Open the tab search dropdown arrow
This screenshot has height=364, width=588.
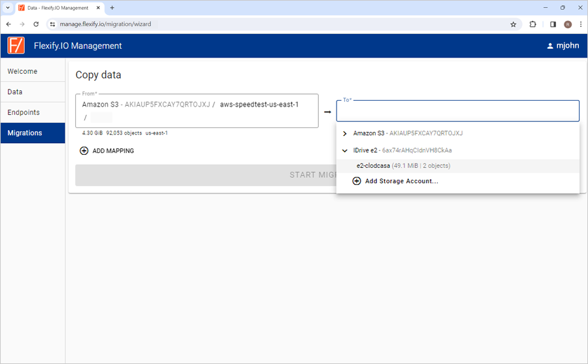[x=7, y=7]
